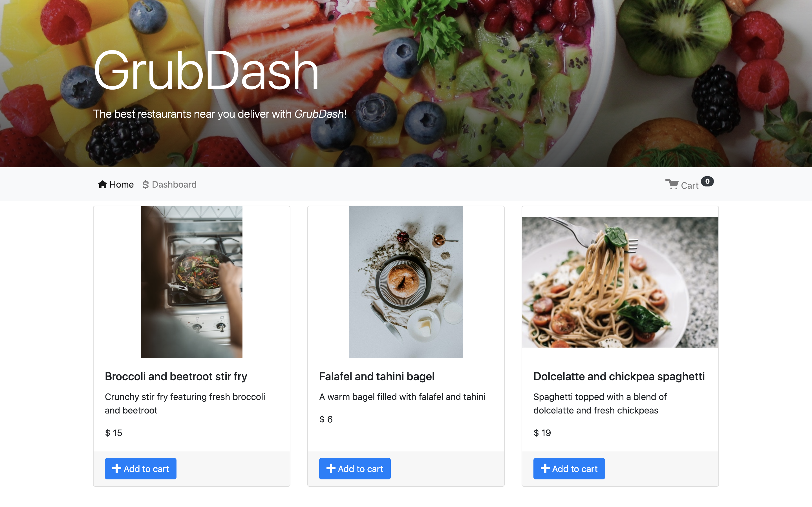The image size is (812, 507).
Task: Add Falafel and tahini bagel to cart
Action: (355, 468)
